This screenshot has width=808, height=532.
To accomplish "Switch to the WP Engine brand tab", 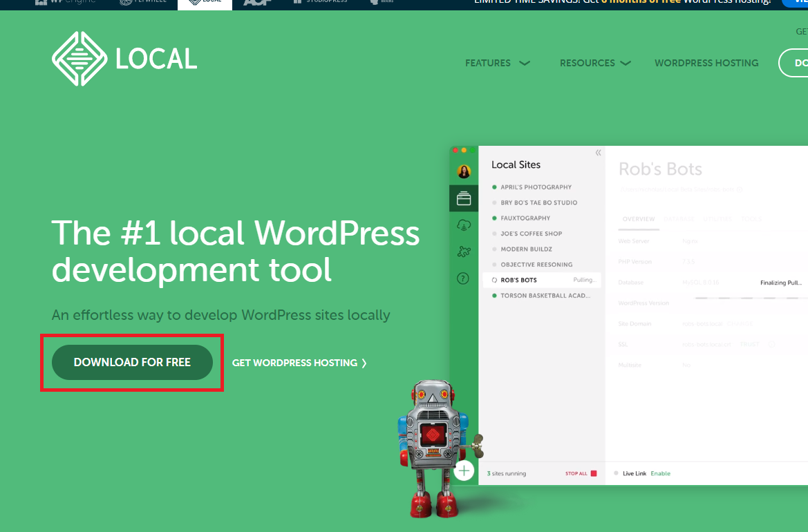I will [x=65, y=2].
